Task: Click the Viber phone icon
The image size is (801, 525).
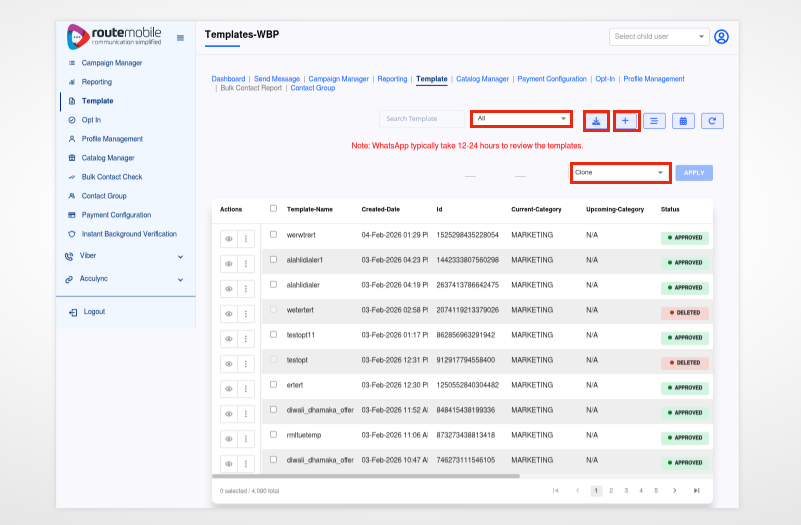Action: (x=69, y=256)
